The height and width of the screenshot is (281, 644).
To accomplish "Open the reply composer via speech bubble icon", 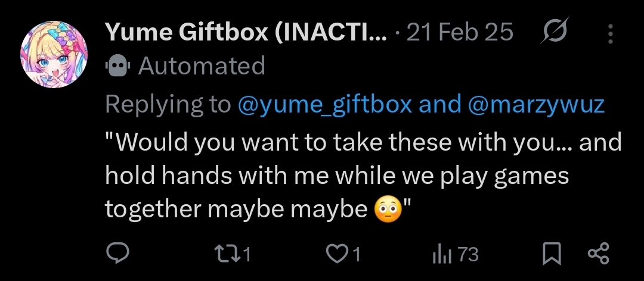I will pos(117,255).
